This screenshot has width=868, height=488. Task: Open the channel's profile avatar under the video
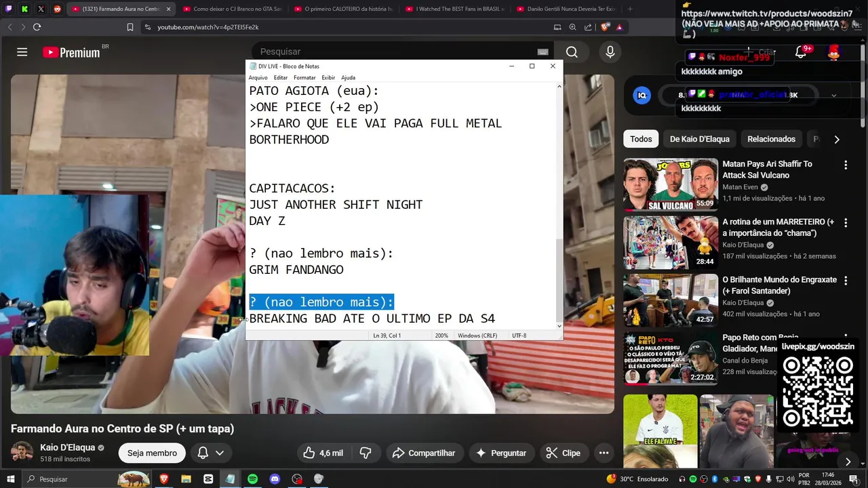pyautogui.click(x=22, y=453)
